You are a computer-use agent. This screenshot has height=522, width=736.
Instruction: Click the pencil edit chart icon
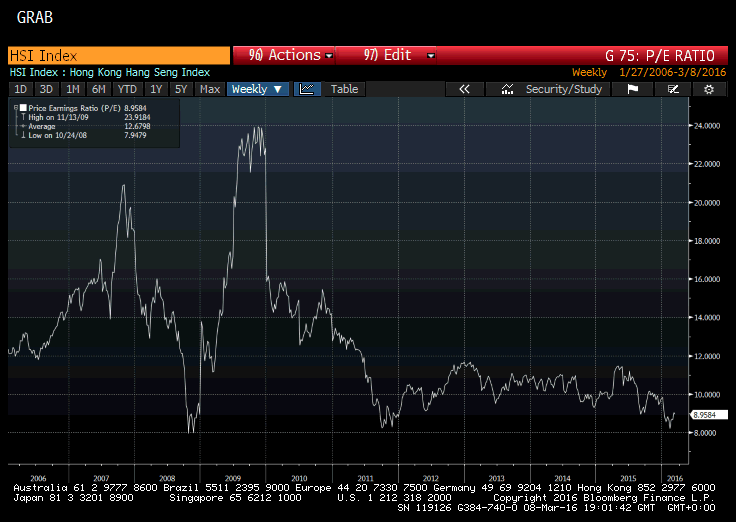click(x=673, y=89)
